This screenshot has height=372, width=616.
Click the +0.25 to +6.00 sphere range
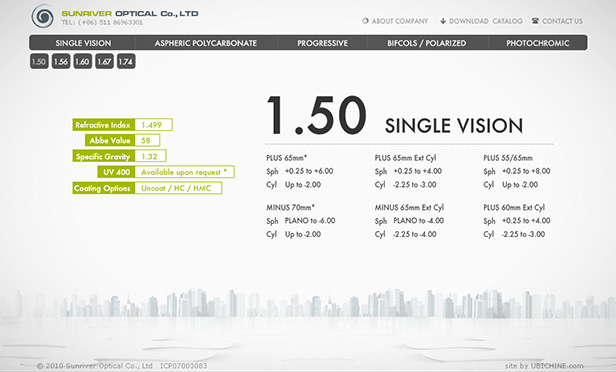click(x=309, y=171)
